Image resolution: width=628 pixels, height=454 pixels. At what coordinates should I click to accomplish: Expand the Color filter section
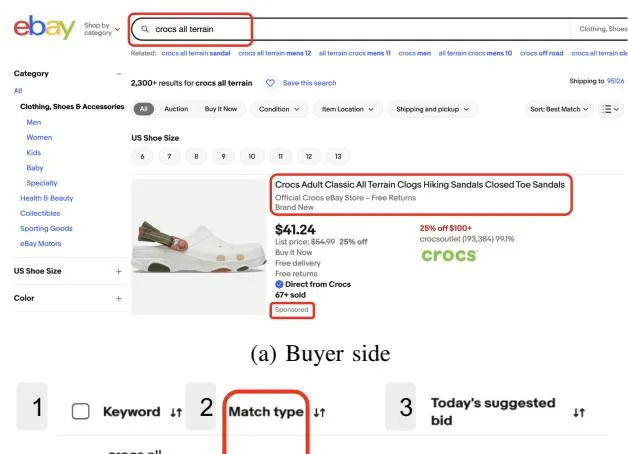coord(118,298)
